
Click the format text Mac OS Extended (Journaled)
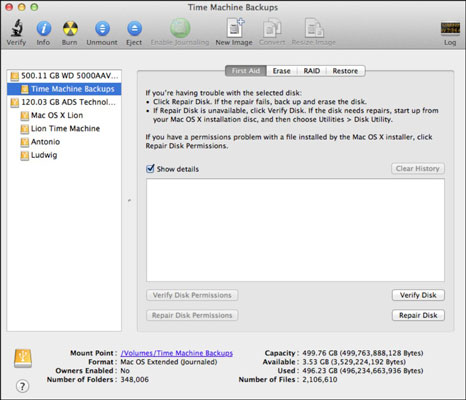point(169,362)
